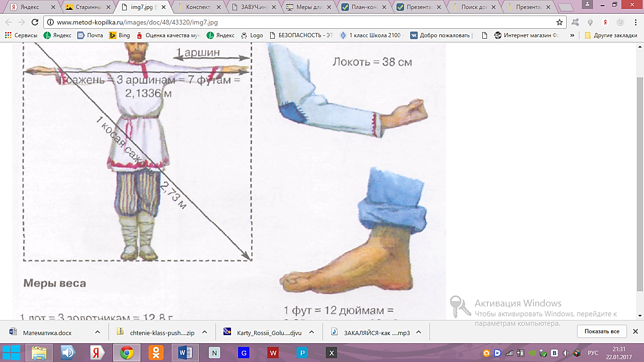644x362 pixels.
Task: Open the Почта mail bookmark
Action: 90,35
